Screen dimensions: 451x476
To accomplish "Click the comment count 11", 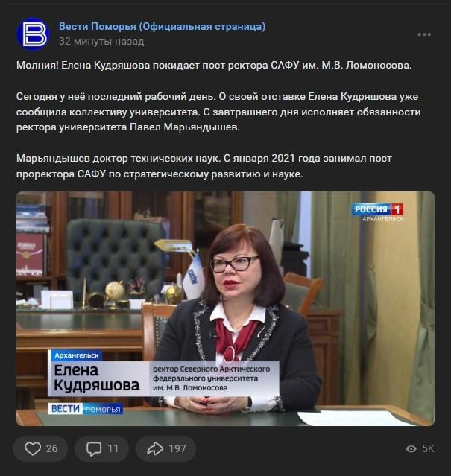I will coord(113,448).
